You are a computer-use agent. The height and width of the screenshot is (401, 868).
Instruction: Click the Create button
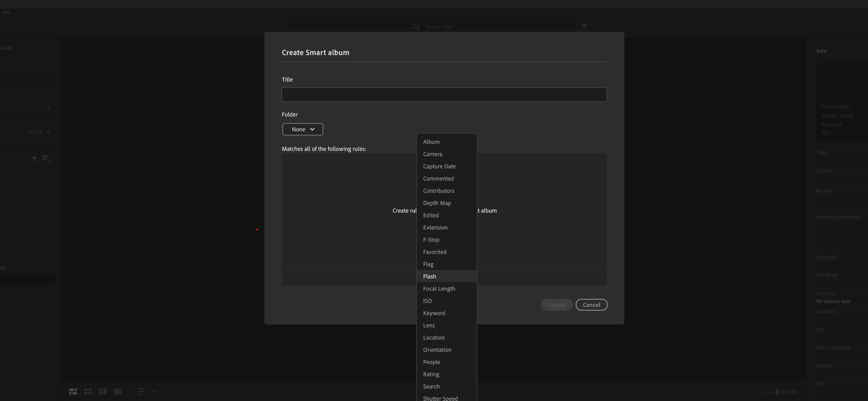point(556,305)
